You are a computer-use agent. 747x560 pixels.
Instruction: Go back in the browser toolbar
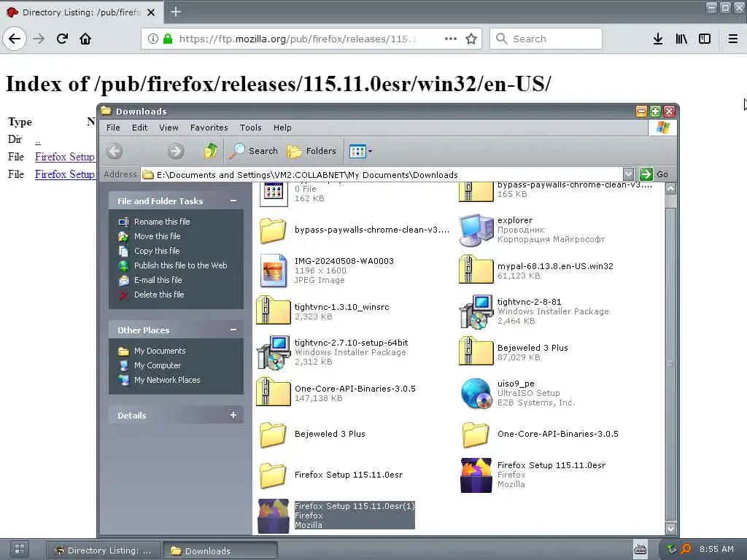(x=15, y=39)
